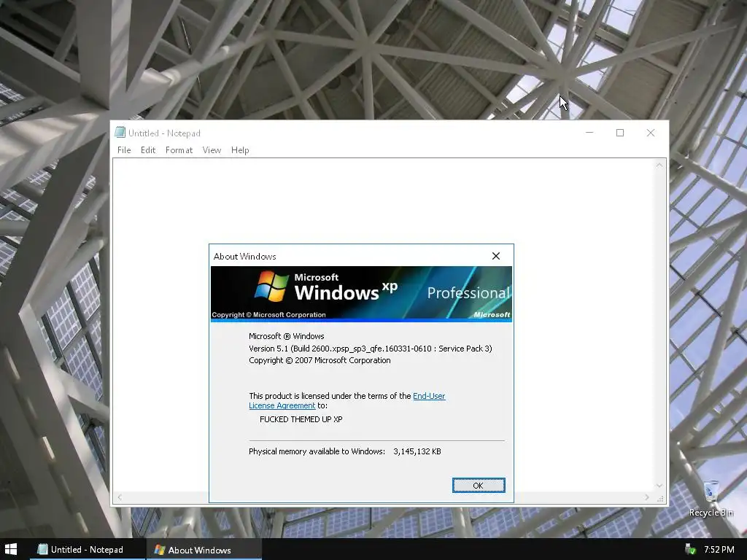Open the Windows Start button

10,550
